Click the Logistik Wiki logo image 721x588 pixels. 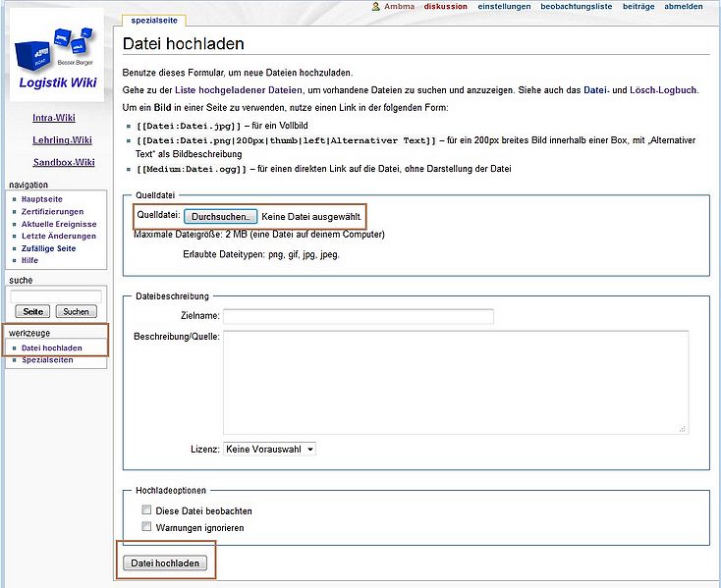57,55
